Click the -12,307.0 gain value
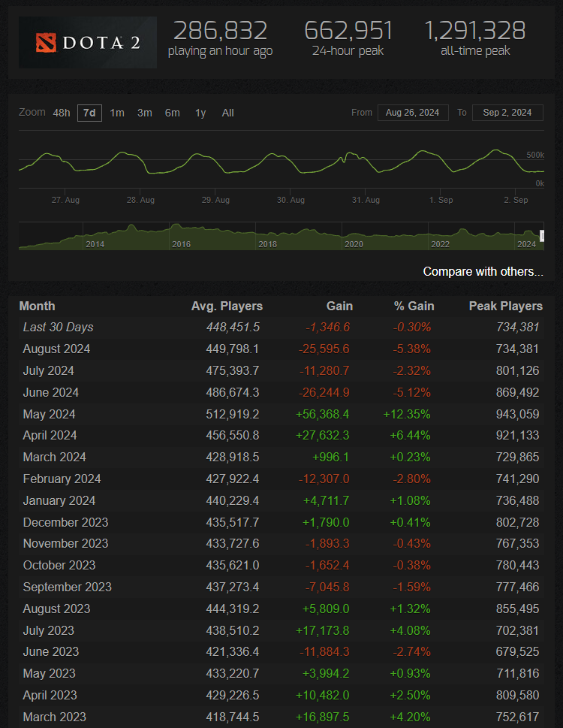Screen dimensions: 563x728 pyautogui.click(x=324, y=479)
